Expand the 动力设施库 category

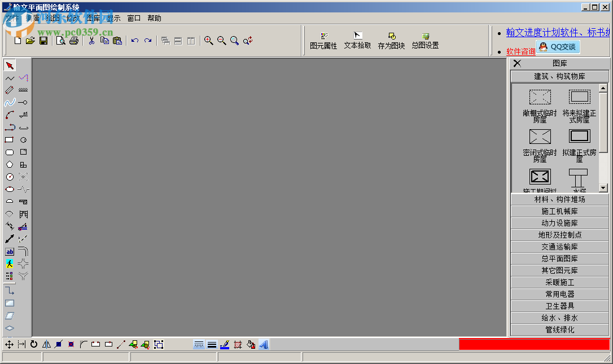[559, 223]
